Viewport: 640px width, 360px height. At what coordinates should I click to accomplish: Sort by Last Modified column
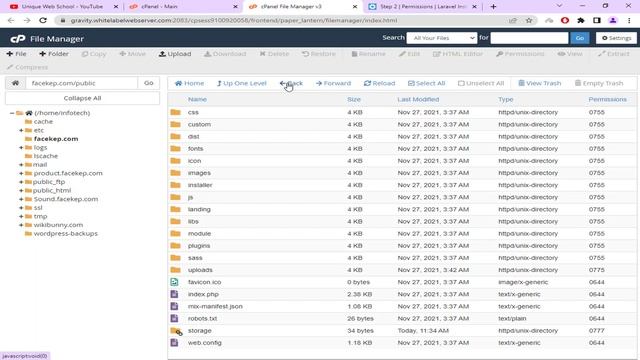pos(418,99)
